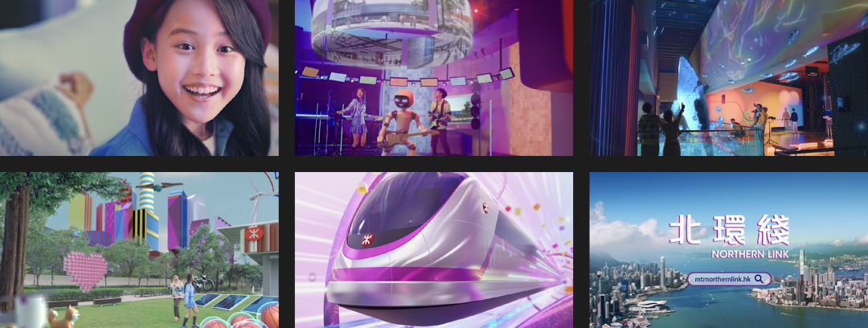Screen dimensions: 868x328
Task: Open the smiling girl in beret thumbnail
Action: (x=139, y=77)
